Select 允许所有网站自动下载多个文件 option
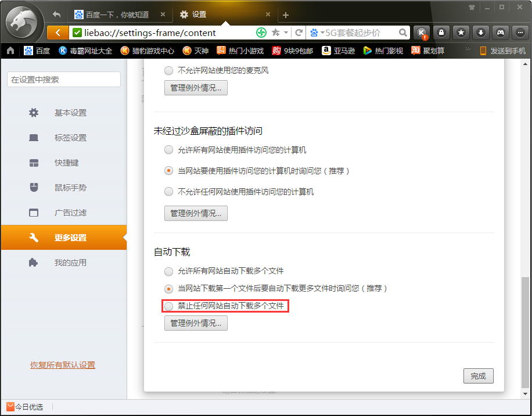The width and height of the screenshot is (532, 416). (x=168, y=271)
